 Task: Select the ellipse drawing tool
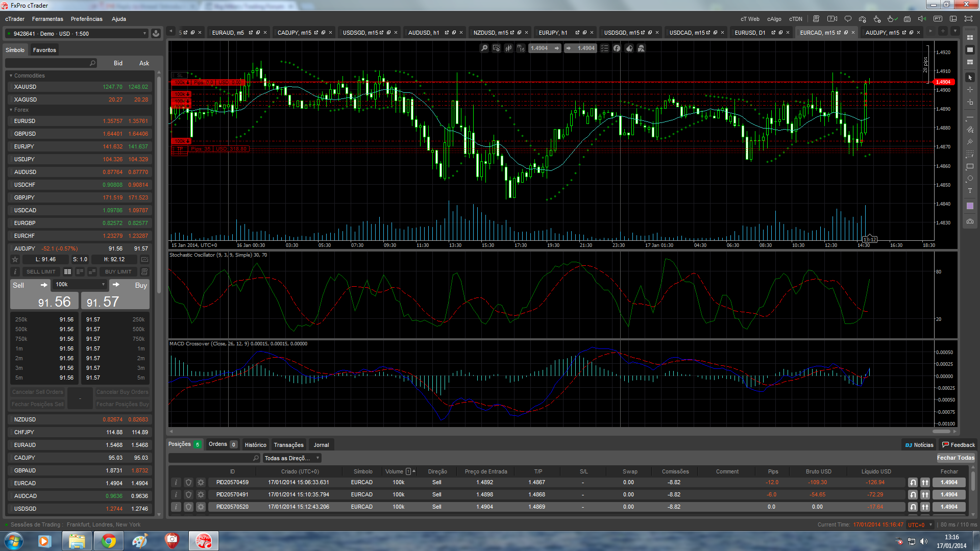[x=970, y=179]
